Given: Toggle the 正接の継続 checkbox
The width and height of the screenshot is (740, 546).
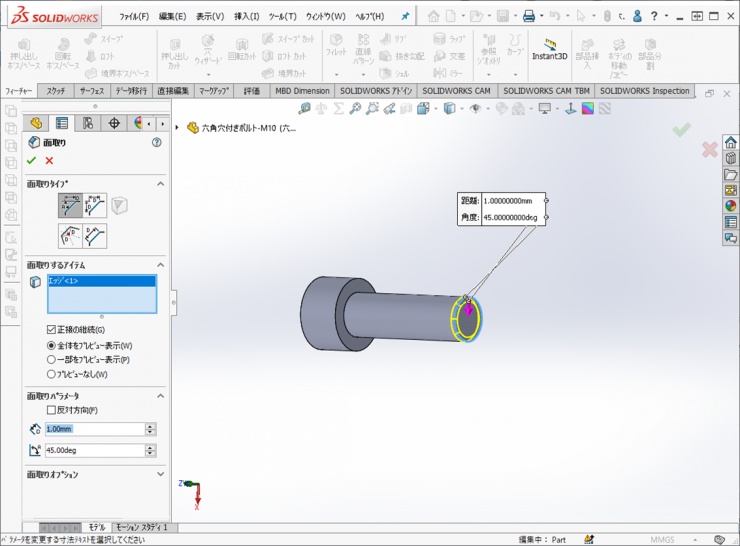Looking at the screenshot, I should click(x=53, y=330).
